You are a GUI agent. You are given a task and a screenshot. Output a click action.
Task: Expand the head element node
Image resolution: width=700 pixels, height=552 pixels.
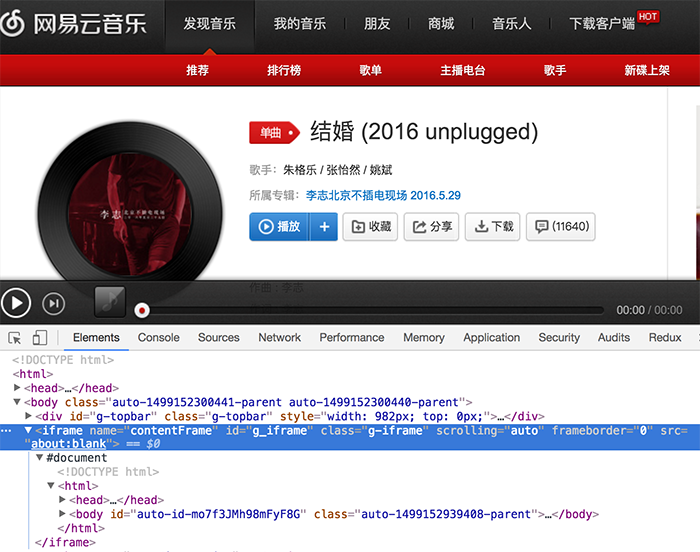(x=17, y=388)
